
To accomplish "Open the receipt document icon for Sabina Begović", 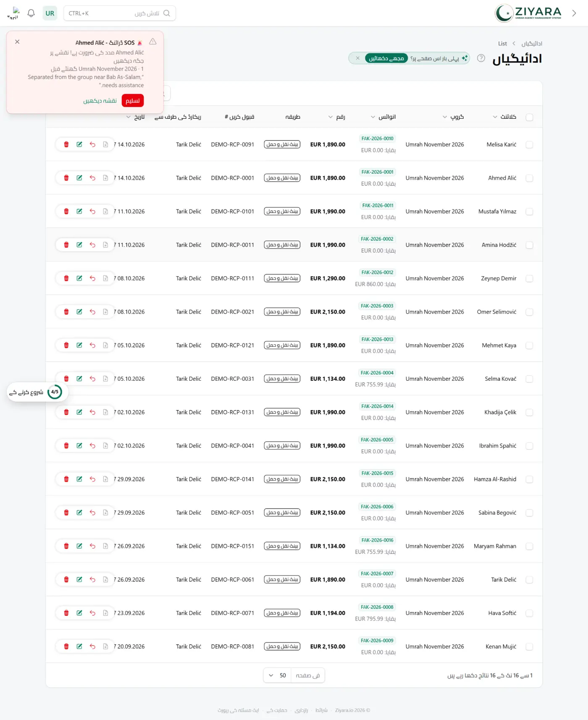I will tap(105, 513).
